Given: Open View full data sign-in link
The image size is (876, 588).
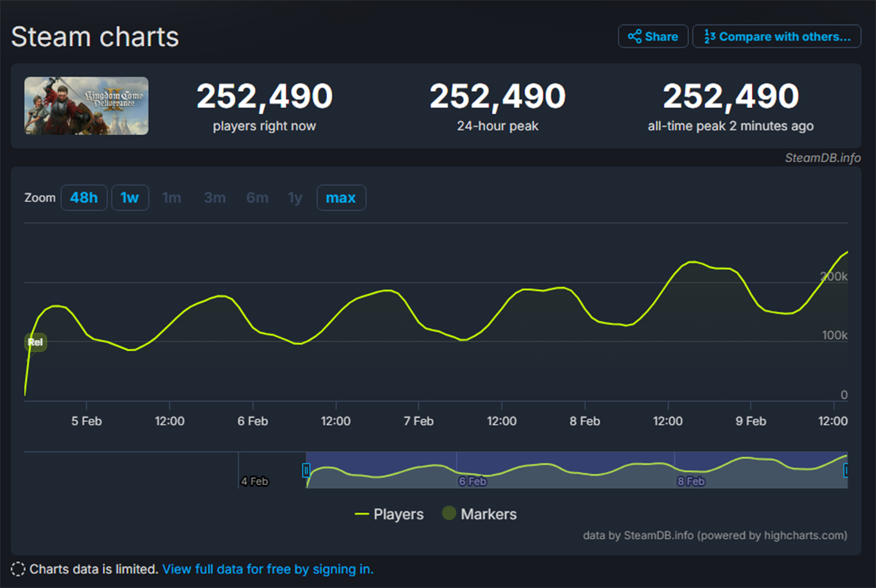Looking at the screenshot, I should point(267,569).
